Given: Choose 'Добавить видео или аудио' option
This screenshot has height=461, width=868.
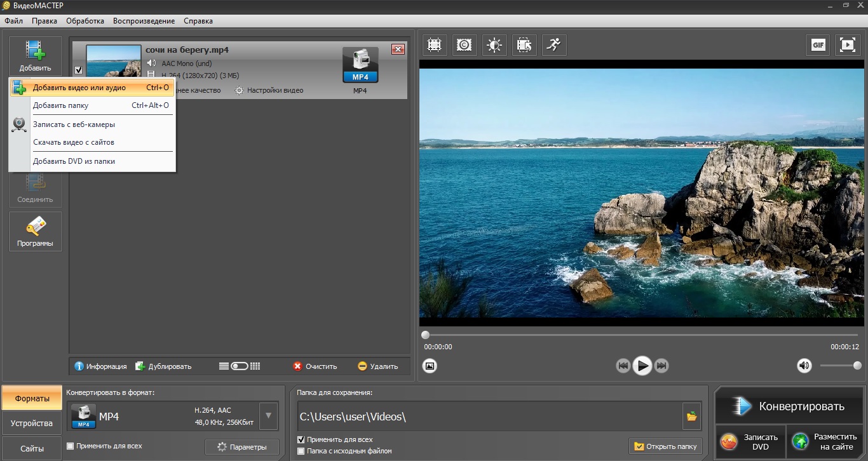Looking at the screenshot, I should point(79,88).
